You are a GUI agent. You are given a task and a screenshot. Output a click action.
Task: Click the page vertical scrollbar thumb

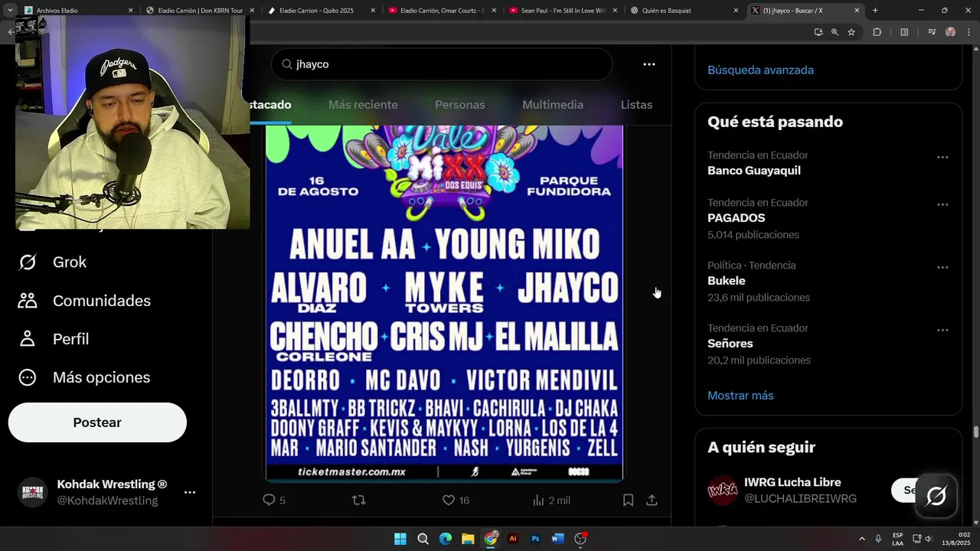pyautogui.click(x=975, y=432)
